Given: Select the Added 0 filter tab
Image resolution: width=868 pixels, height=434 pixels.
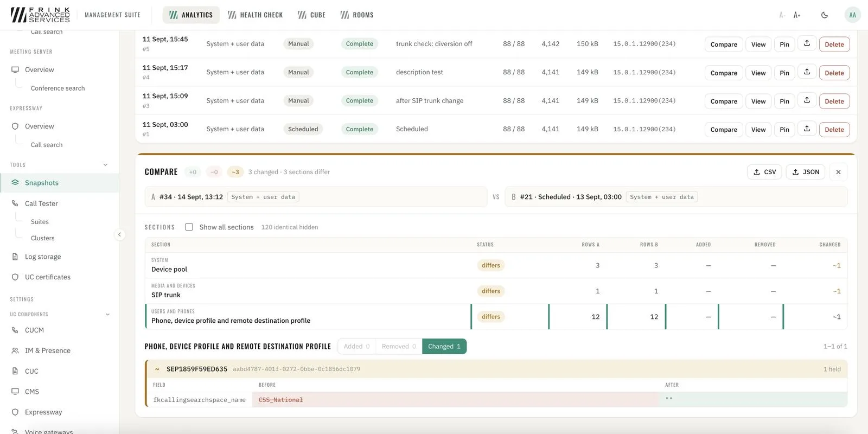Looking at the screenshot, I should click(356, 347).
